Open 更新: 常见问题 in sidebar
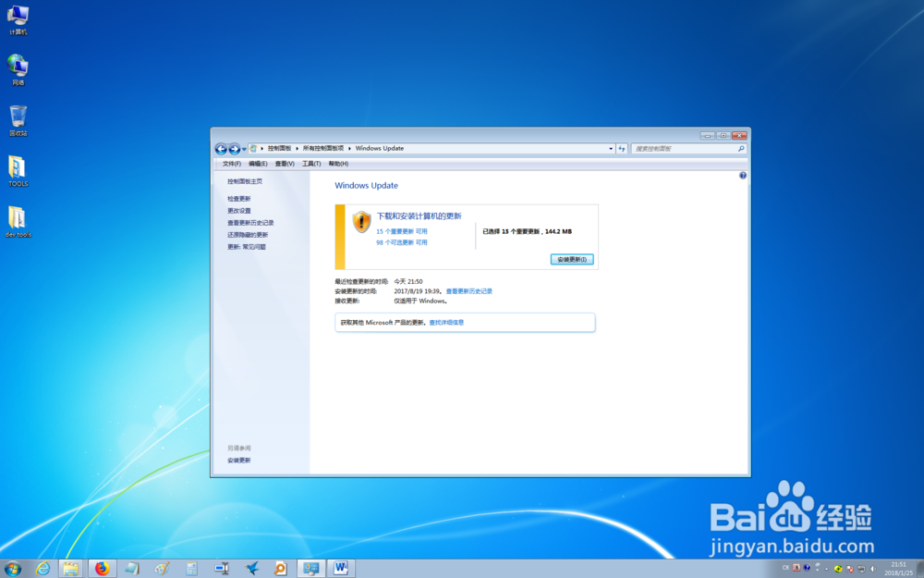The width and height of the screenshot is (924, 578). point(247,247)
